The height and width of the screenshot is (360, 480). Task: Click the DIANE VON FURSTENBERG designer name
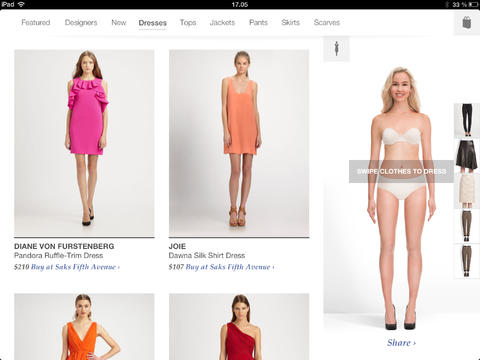[64, 246]
